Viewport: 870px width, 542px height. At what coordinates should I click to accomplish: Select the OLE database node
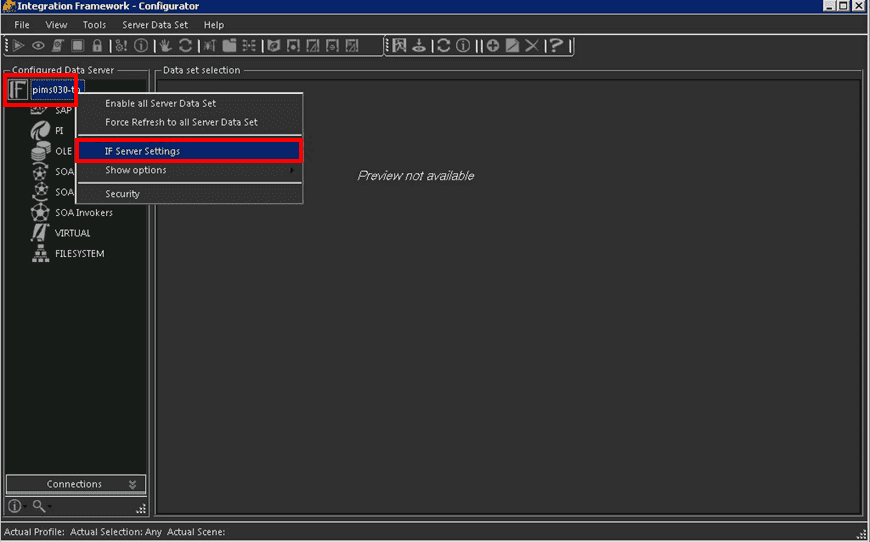click(63, 151)
